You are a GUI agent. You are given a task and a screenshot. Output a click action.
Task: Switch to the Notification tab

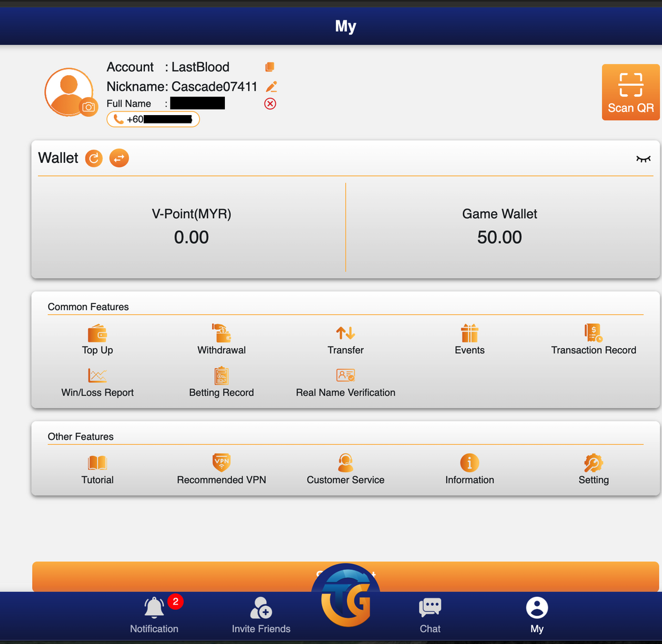(154, 615)
